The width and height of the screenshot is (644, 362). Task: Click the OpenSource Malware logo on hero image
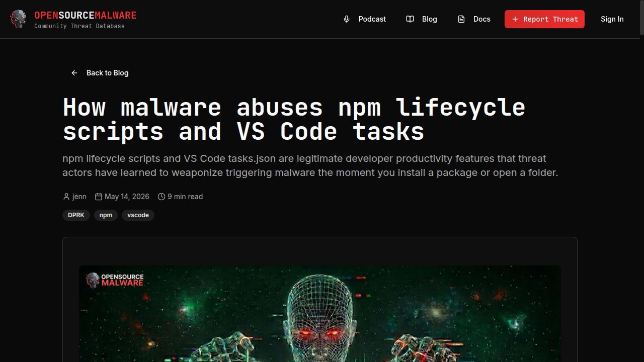coord(115,280)
